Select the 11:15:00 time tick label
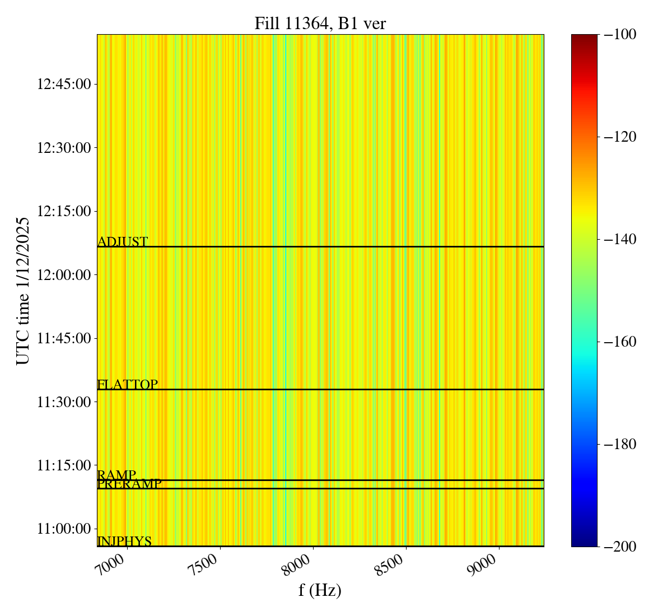Screen dimensions: 672x616 (64, 465)
